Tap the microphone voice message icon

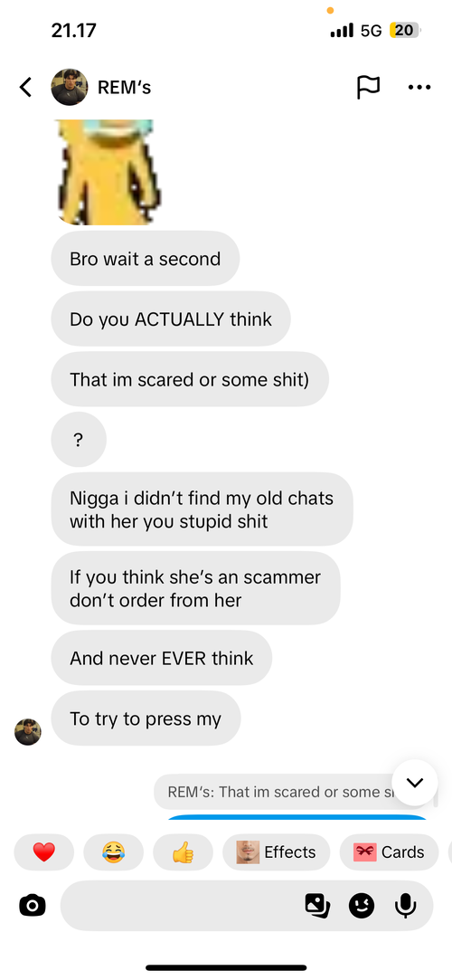405,905
